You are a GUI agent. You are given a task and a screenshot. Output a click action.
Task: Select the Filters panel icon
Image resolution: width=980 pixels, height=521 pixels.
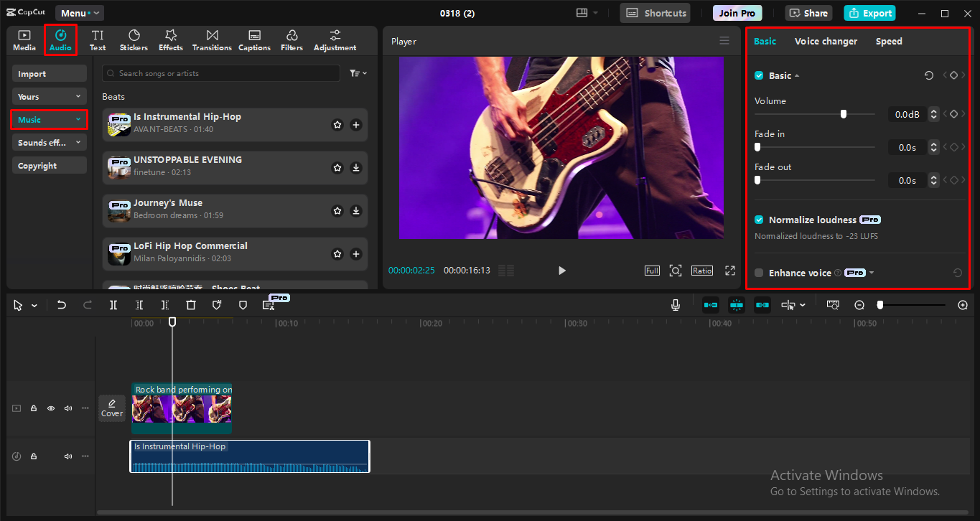coord(291,39)
